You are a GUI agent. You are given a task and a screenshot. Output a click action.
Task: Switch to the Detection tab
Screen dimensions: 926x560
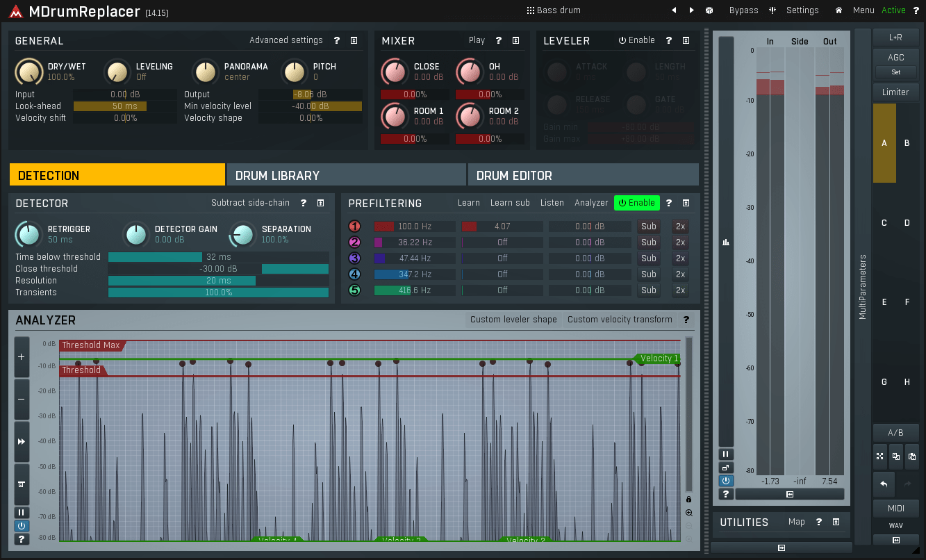coord(117,175)
